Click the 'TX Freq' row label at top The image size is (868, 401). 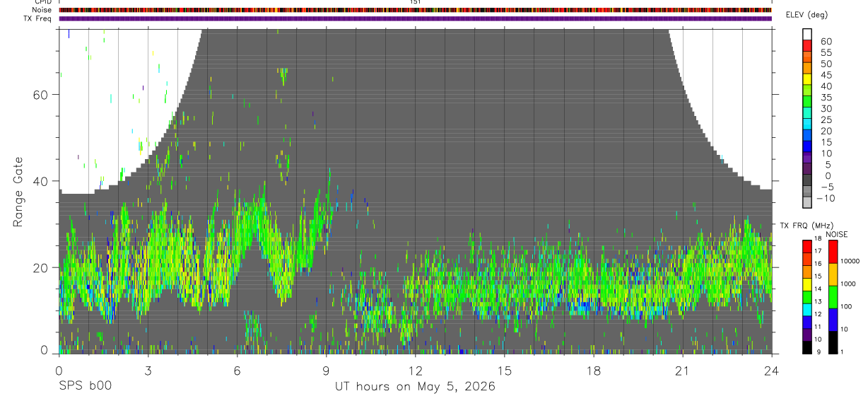click(38, 18)
